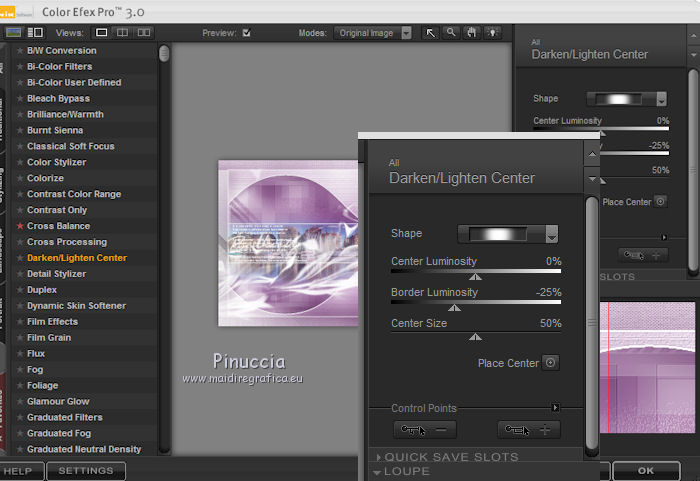
Task: Toggle favorite star for Colorize
Action: (x=20, y=178)
